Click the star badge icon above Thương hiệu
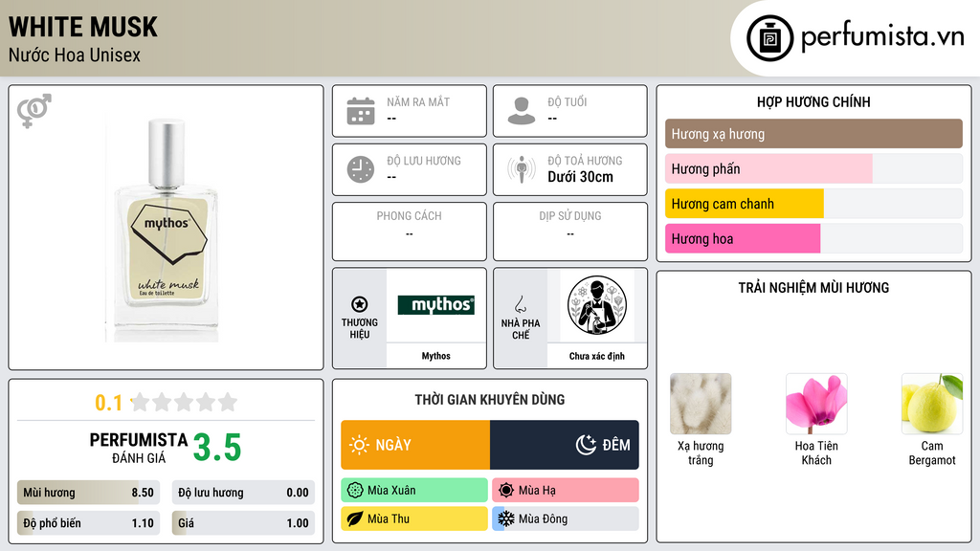980x551 pixels. 360,304
